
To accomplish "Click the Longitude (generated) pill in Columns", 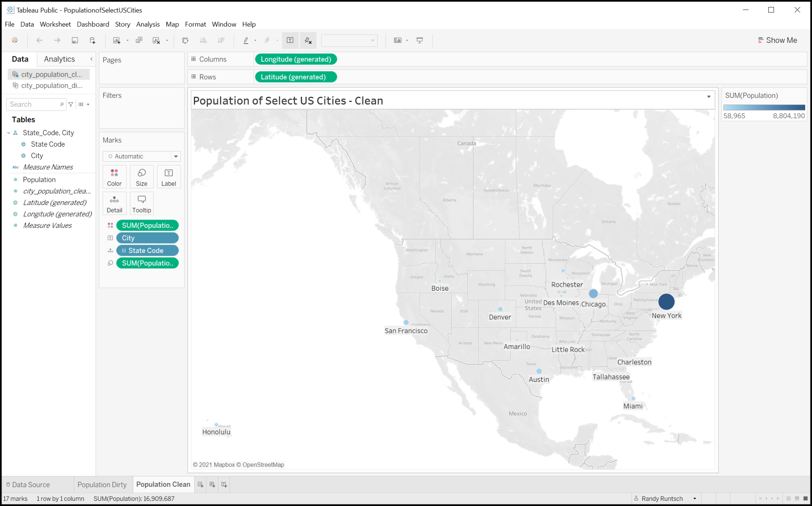I will 296,59.
